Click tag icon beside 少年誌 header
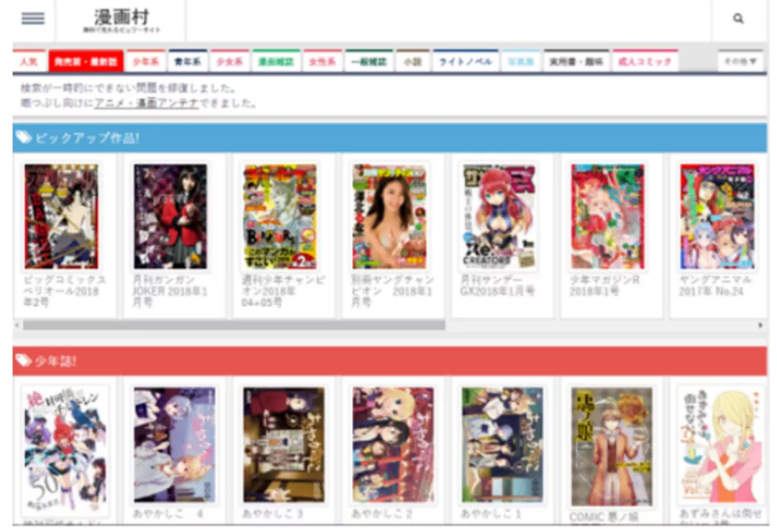777x532 pixels. [x=24, y=361]
